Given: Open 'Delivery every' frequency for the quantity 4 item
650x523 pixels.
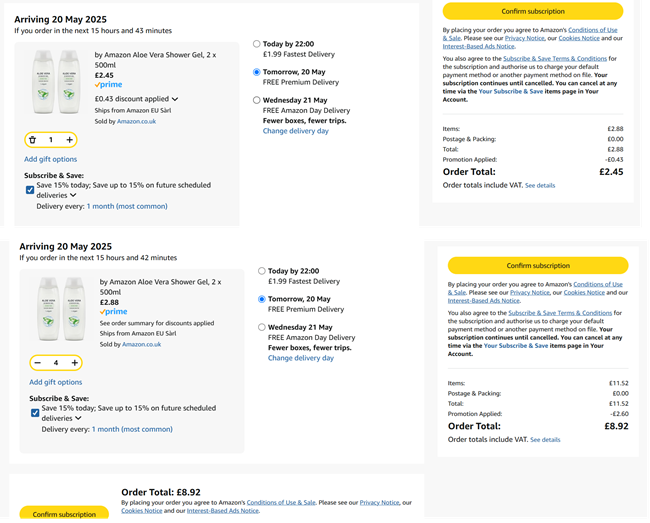Looking at the screenshot, I should click(132, 429).
